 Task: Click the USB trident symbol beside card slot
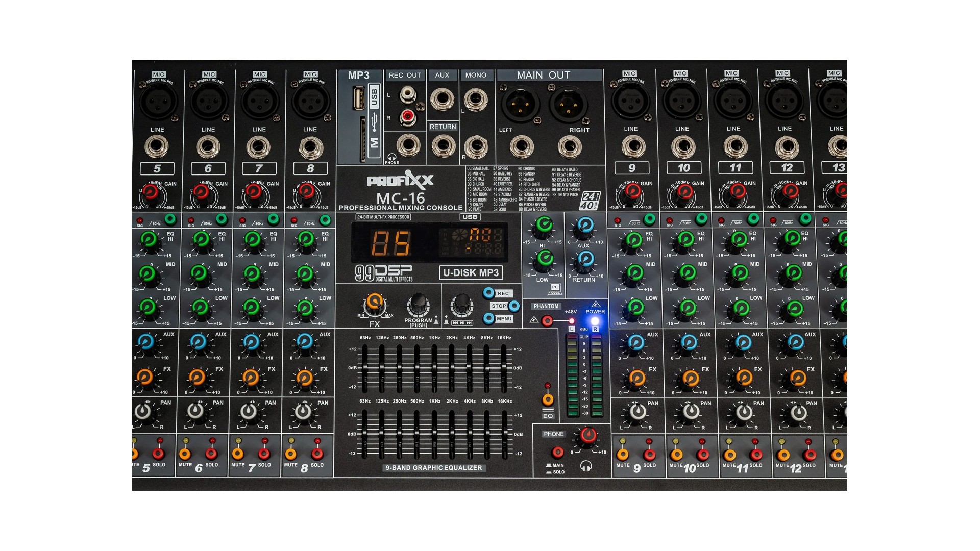(375, 122)
